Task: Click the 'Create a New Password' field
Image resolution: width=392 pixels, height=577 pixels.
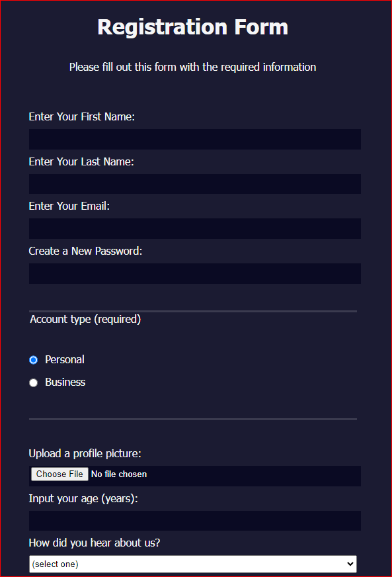Action: 194,273
